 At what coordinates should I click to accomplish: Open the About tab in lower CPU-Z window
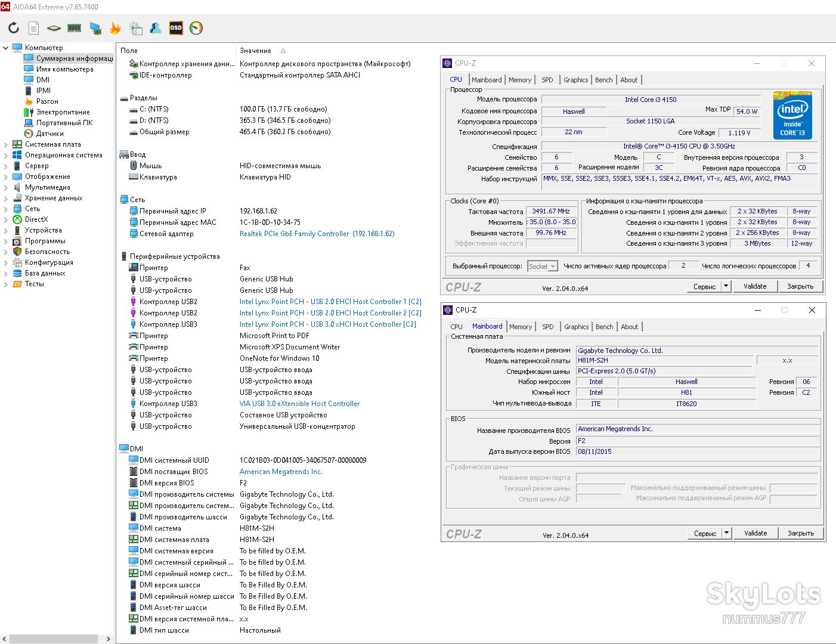[x=630, y=327]
